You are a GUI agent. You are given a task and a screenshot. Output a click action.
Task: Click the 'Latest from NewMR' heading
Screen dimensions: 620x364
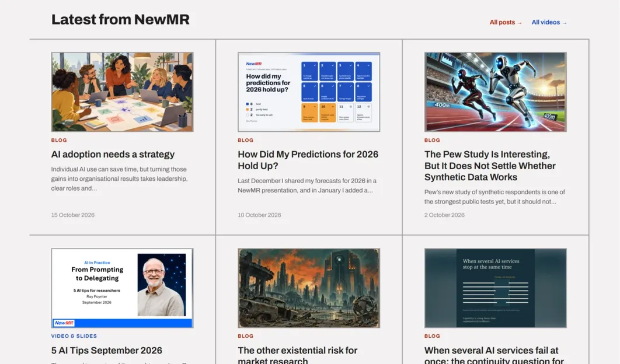click(x=120, y=19)
